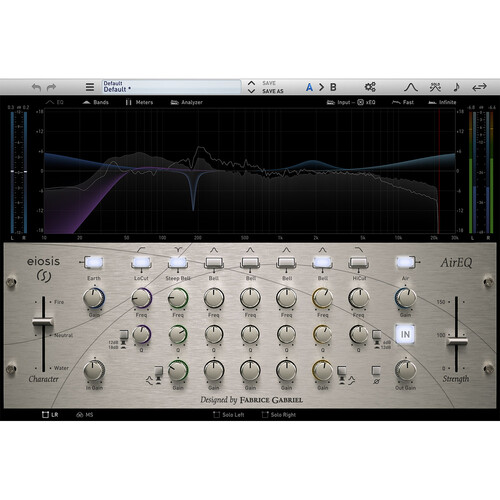Open the hamburger preset menu

pos(89,87)
